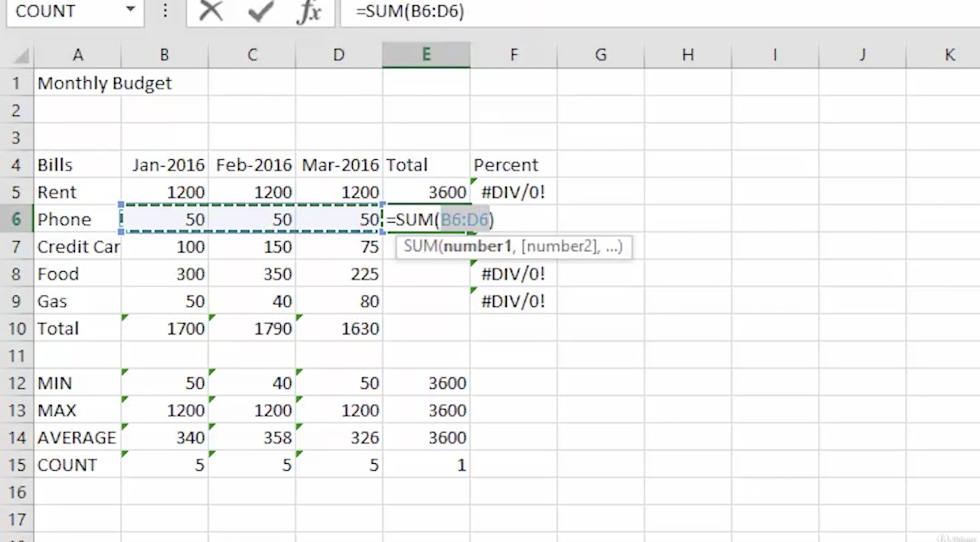Click the Jan-2016 header cell

click(164, 164)
